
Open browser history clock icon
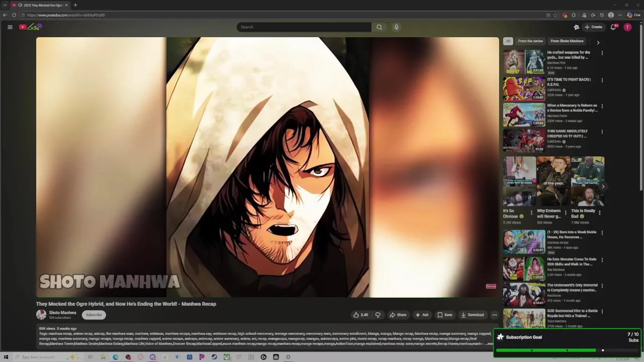[602, 15]
